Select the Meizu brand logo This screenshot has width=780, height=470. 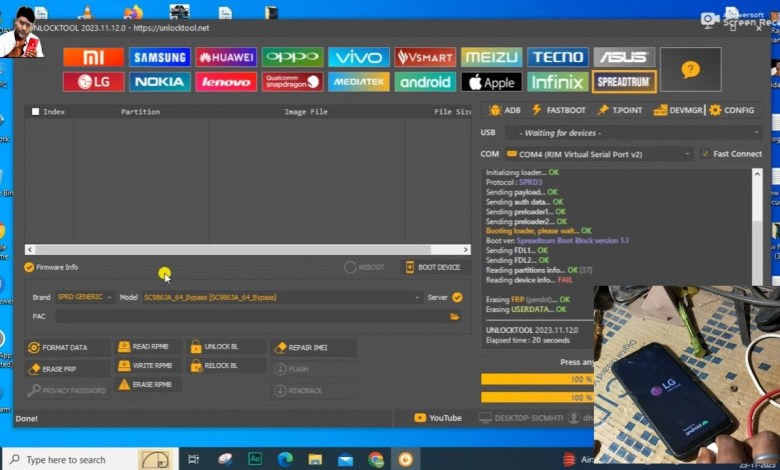(491, 57)
